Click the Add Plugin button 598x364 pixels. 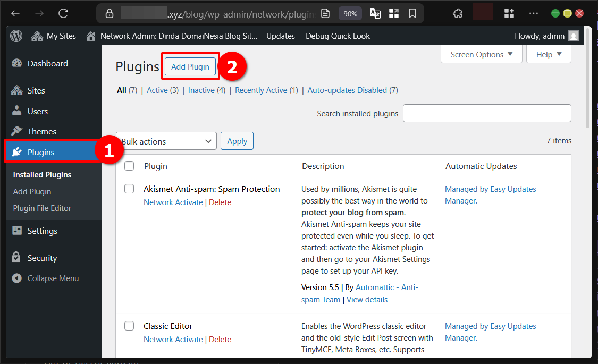(190, 67)
